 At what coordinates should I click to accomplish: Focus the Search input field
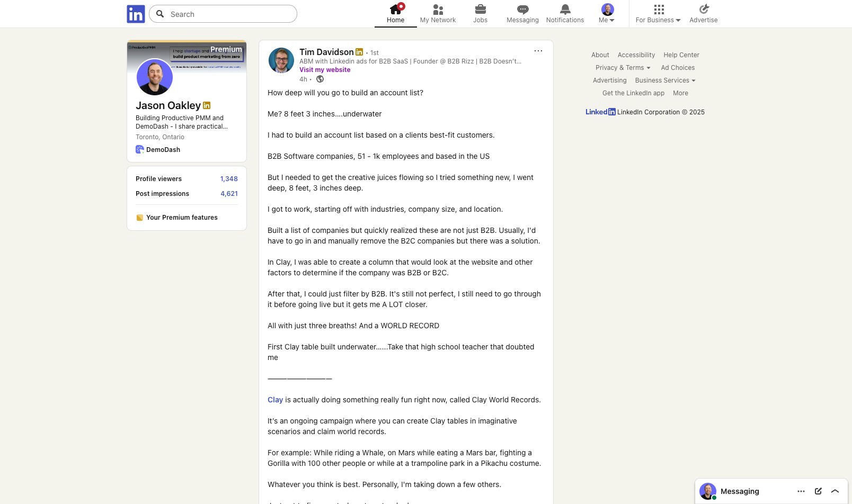223,14
